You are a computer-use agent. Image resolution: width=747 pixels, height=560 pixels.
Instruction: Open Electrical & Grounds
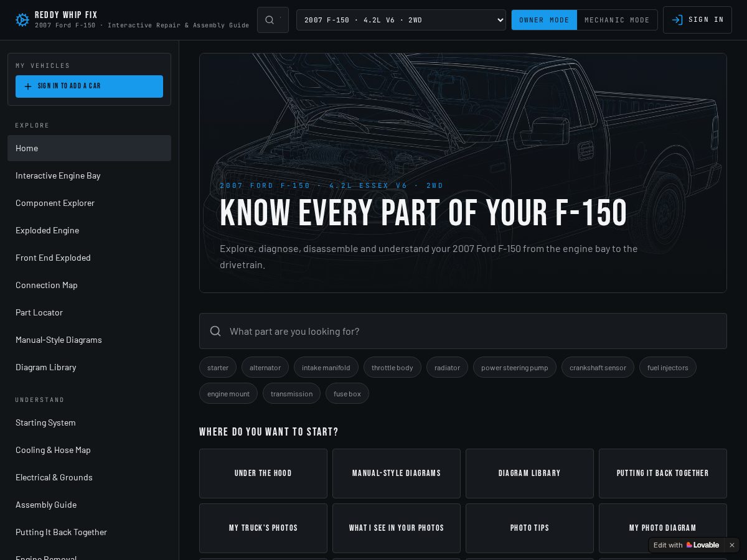tap(89, 477)
